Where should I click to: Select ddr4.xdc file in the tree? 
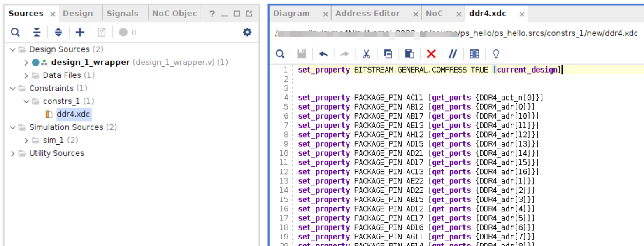click(x=73, y=115)
